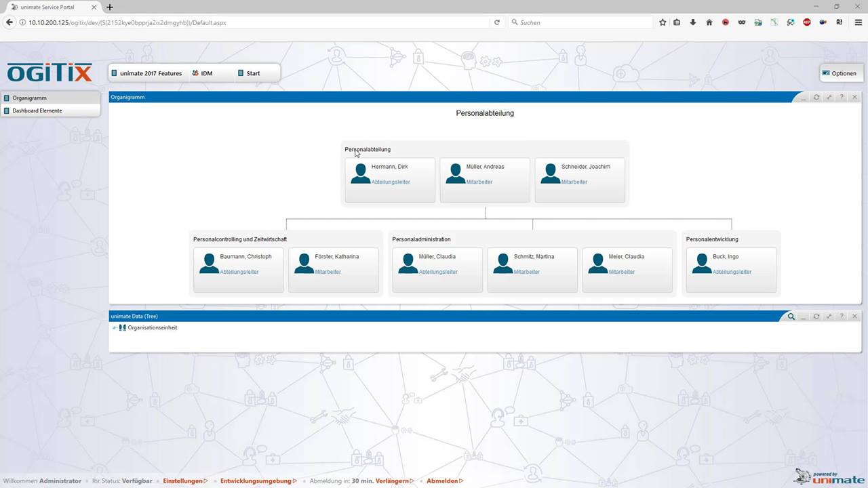Open the Abteilungsleiter link under Müller, Claudia
The image size is (868, 488).
(438, 272)
